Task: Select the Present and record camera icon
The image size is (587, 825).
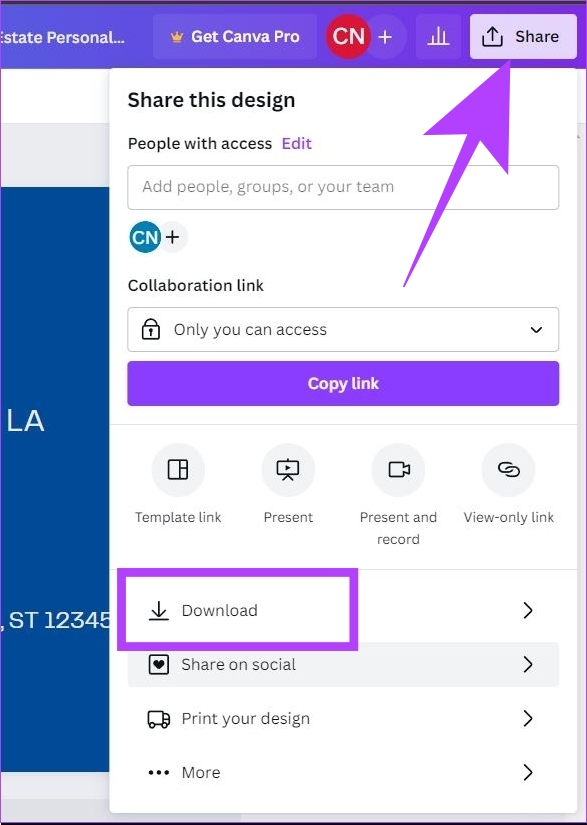Action: [x=398, y=470]
